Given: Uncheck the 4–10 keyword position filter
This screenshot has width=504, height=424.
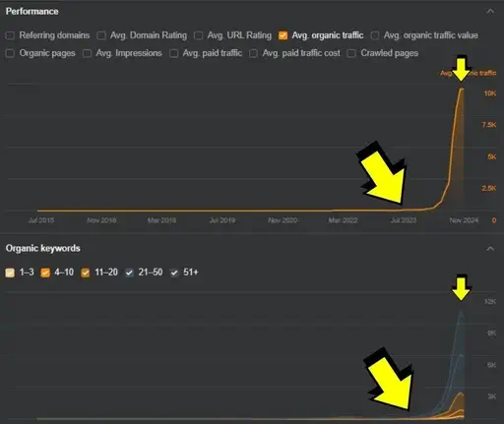Looking at the screenshot, I should (45, 273).
